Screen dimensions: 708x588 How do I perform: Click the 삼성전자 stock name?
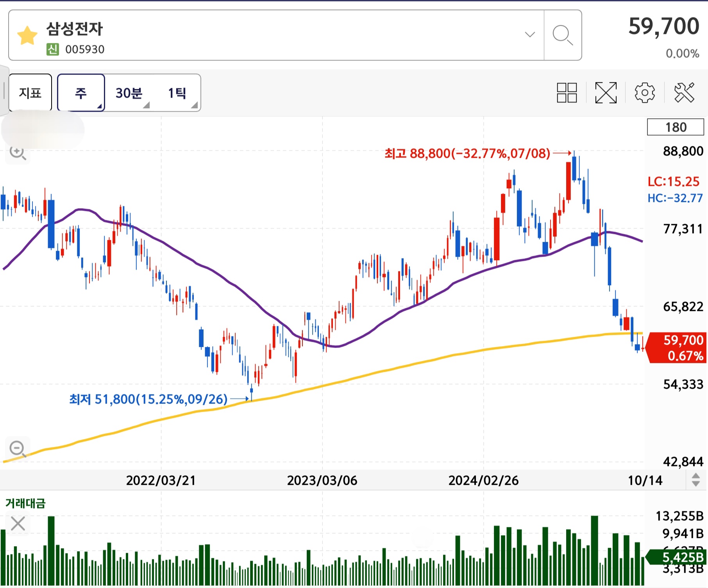(75, 29)
